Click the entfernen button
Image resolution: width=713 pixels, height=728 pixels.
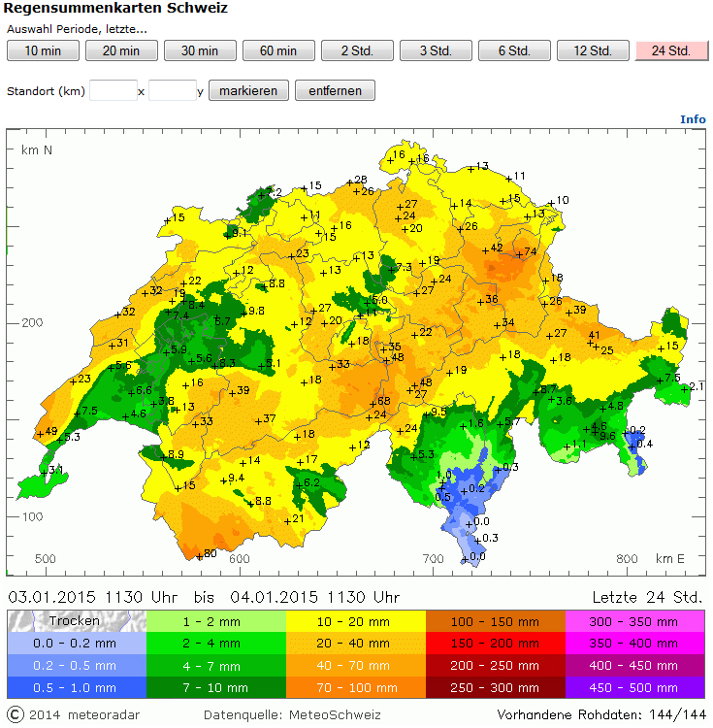click(x=335, y=90)
